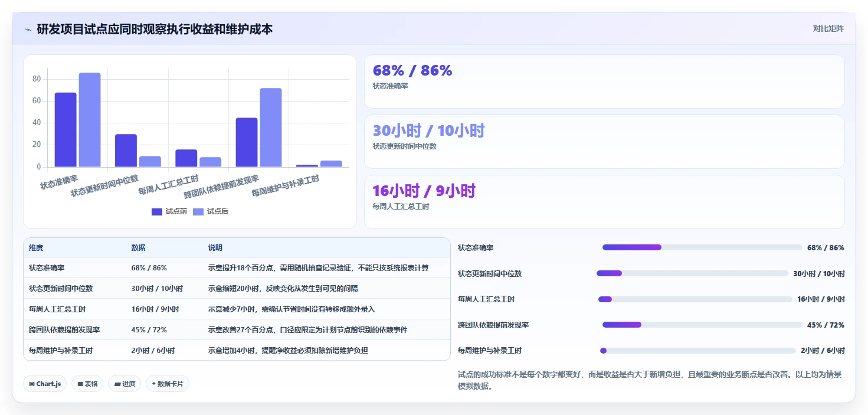The width and height of the screenshot is (868, 415).
Task: Click the 说明 table column header
Action: [x=215, y=248]
